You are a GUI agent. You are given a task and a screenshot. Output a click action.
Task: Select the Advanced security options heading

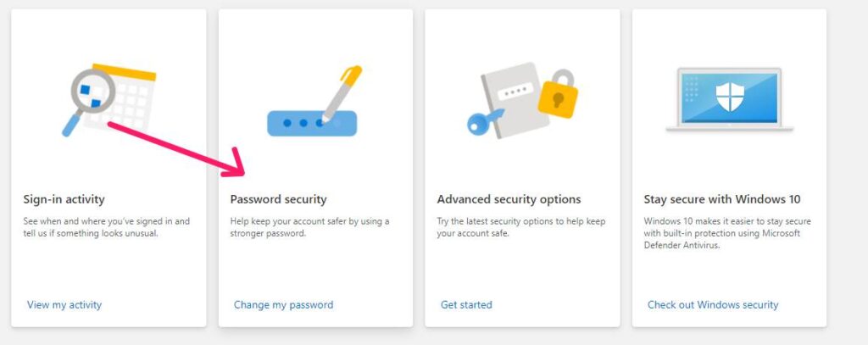tap(509, 199)
